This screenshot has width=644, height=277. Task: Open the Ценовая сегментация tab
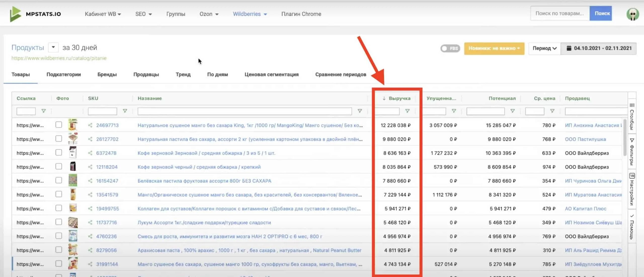(x=271, y=74)
